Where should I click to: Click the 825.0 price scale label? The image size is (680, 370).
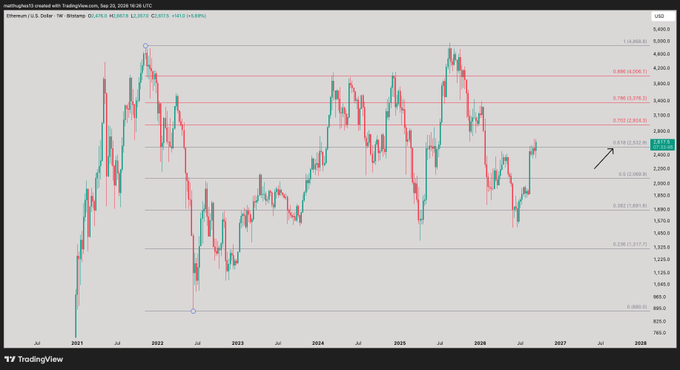660,321
